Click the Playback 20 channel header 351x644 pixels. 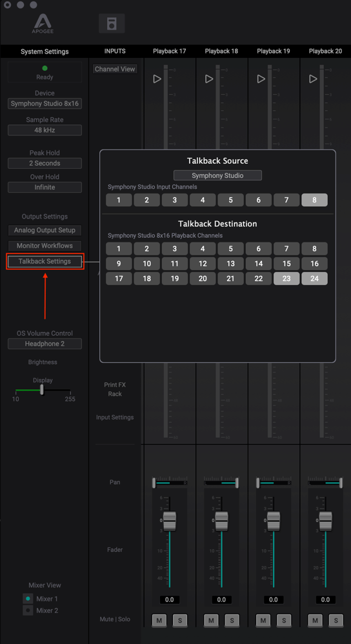pyautogui.click(x=326, y=52)
